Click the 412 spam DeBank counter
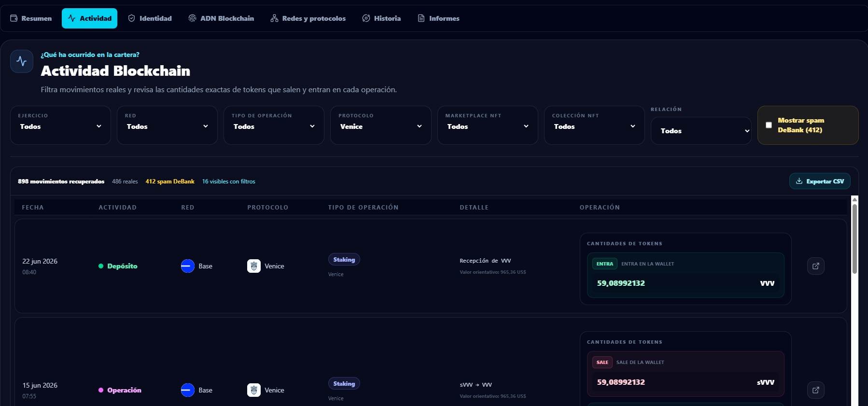The image size is (868, 406). [170, 182]
